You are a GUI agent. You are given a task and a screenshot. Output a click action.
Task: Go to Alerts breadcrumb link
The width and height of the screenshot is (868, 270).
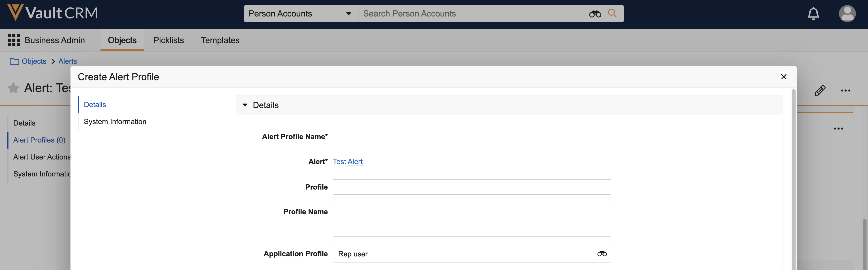(x=67, y=61)
